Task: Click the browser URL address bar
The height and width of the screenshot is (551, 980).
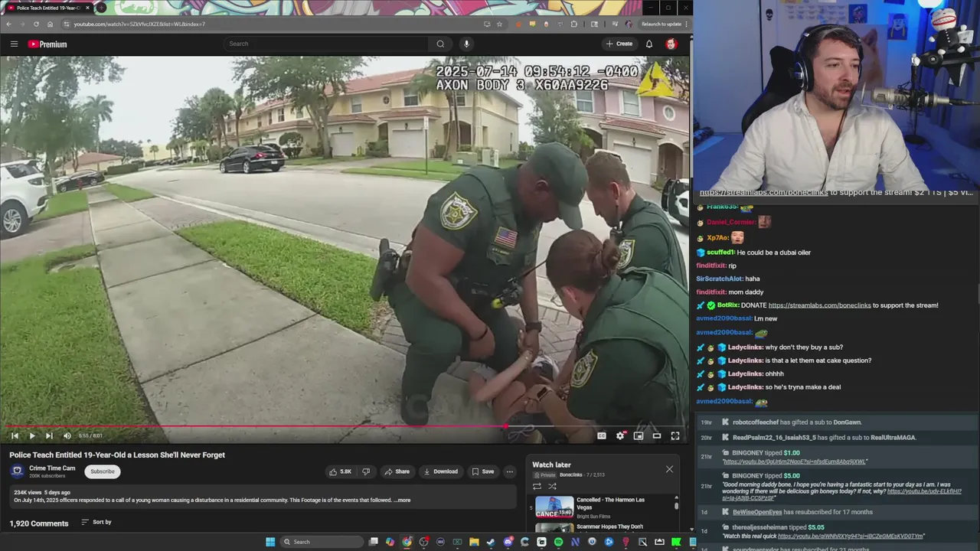Action: tap(276, 24)
